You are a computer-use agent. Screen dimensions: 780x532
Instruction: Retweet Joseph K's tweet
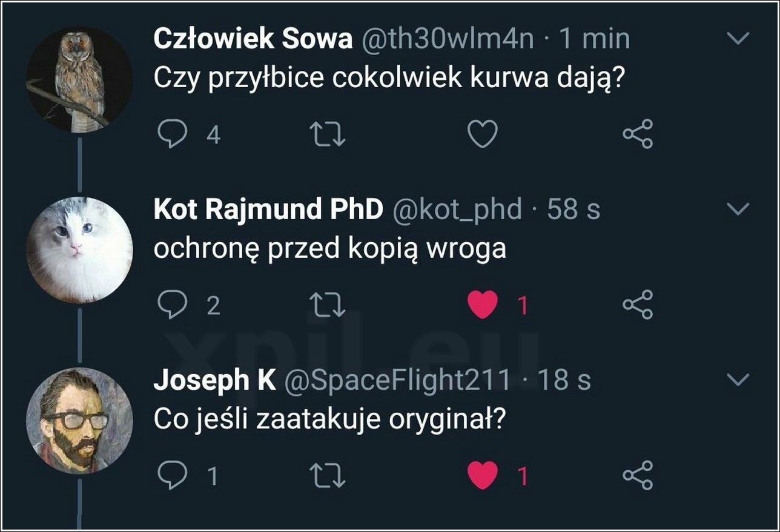pos(327,476)
